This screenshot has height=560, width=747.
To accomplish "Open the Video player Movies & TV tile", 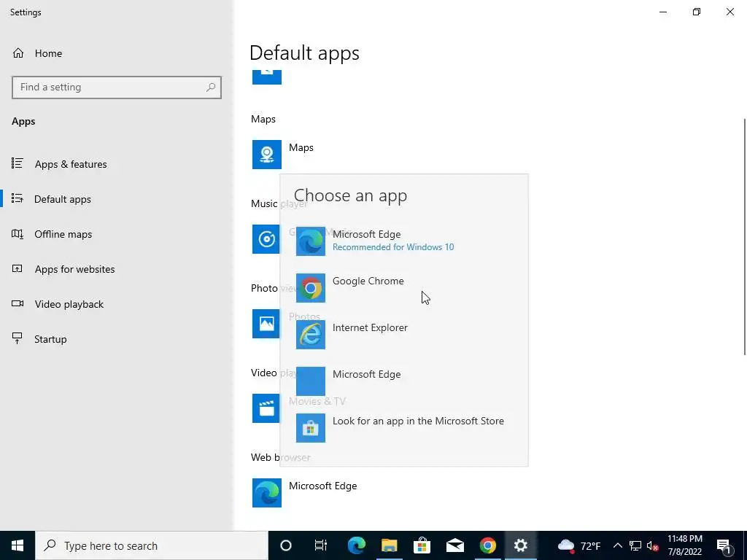I will tap(266, 408).
